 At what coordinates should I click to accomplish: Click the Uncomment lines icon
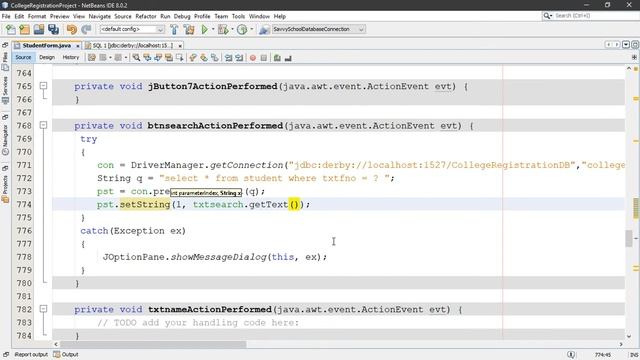click(288, 58)
